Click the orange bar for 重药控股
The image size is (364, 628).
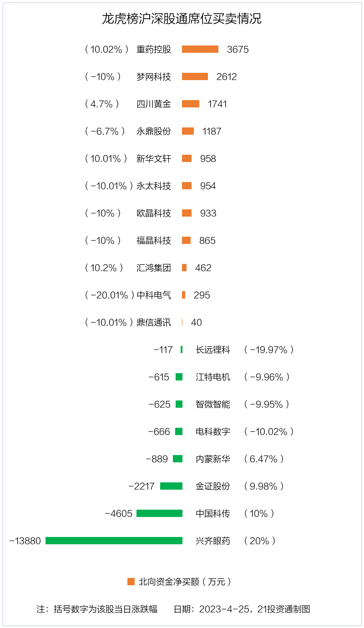point(200,49)
